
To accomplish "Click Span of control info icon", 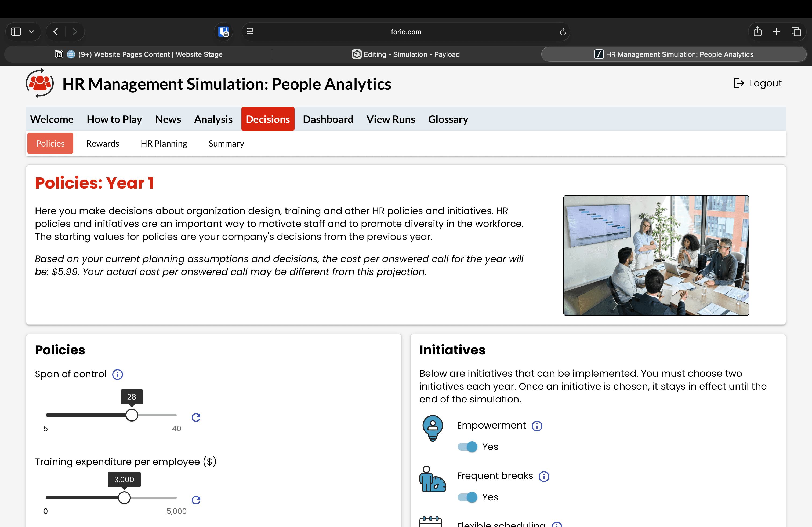I will [x=118, y=374].
